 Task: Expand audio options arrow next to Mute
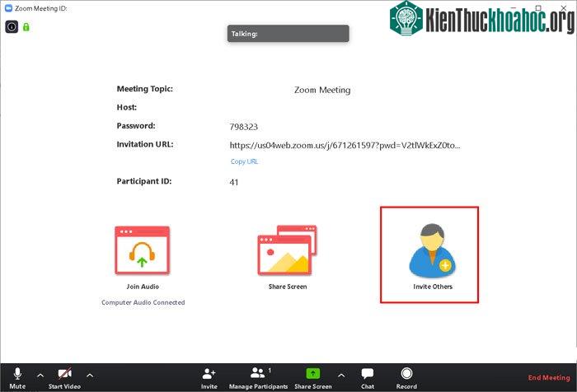(40, 376)
